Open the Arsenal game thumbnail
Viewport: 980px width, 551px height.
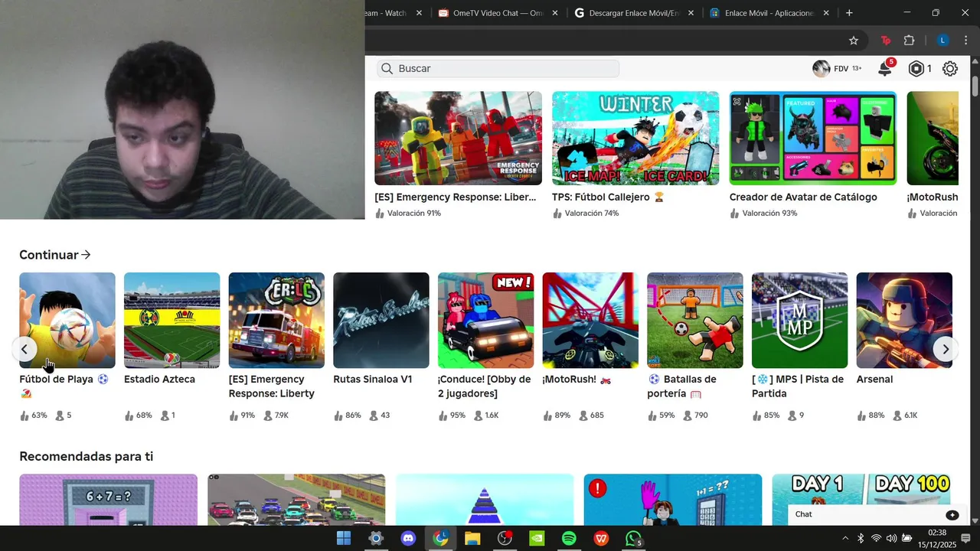pos(904,321)
